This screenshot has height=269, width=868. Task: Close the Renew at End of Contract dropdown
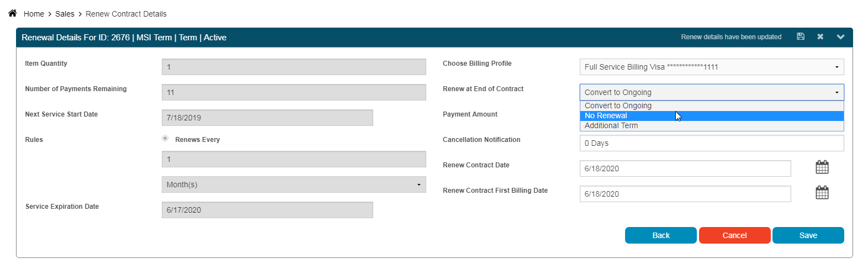click(x=712, y=92)
